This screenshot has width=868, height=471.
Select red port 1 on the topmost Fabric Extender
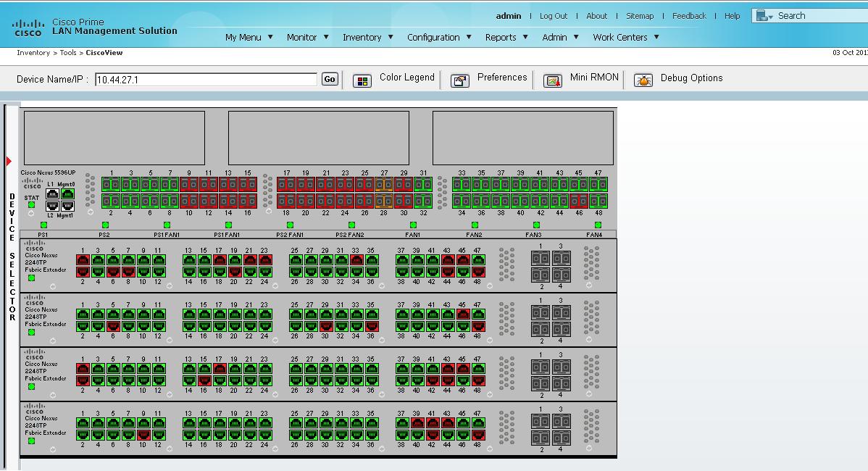click(83, 259)
